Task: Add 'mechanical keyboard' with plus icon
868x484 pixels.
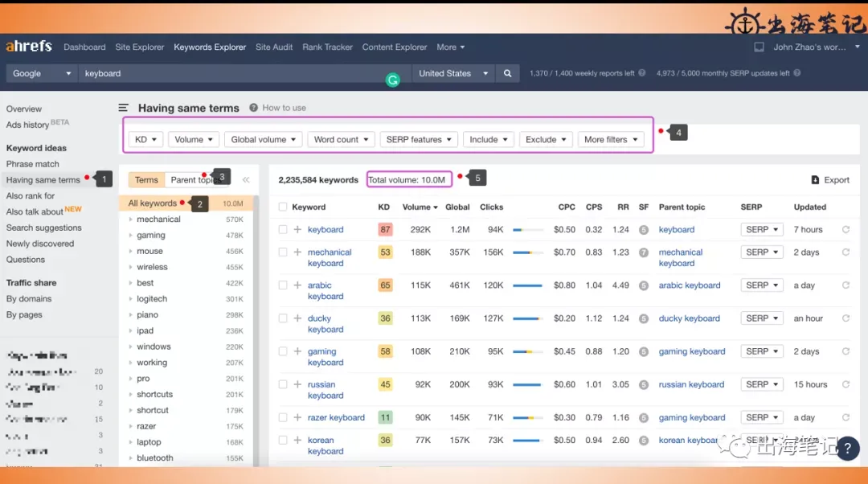Action: [x=297, y=252]
